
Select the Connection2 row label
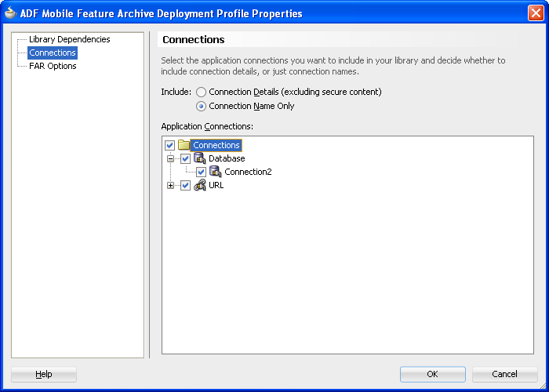(x=248, y=172)
